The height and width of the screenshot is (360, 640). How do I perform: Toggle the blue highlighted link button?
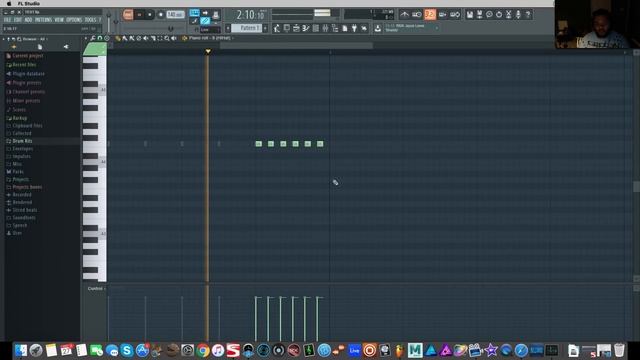point(205,21)
